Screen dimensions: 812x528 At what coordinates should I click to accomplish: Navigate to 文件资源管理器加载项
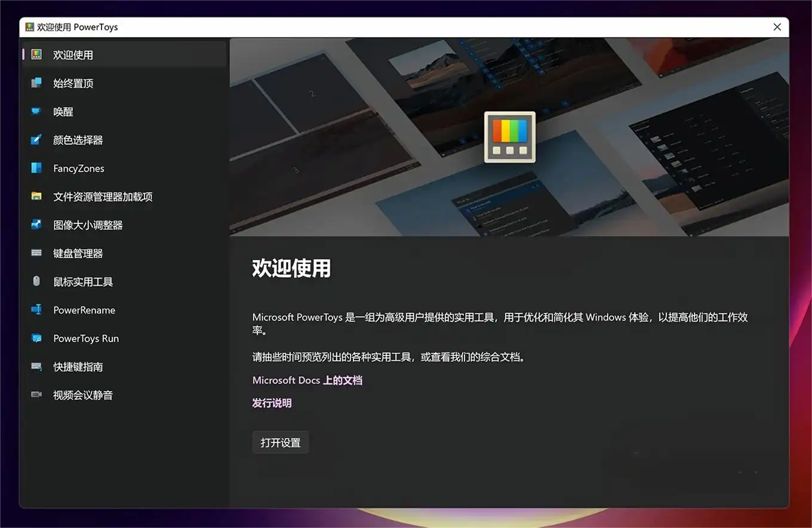pos(124,197)
